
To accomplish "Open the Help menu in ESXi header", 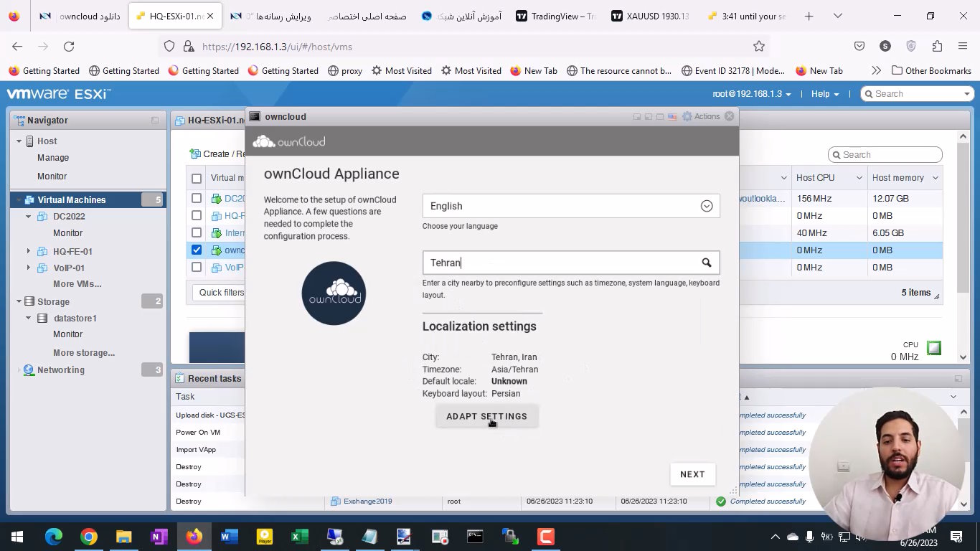I will pos(825,94).
